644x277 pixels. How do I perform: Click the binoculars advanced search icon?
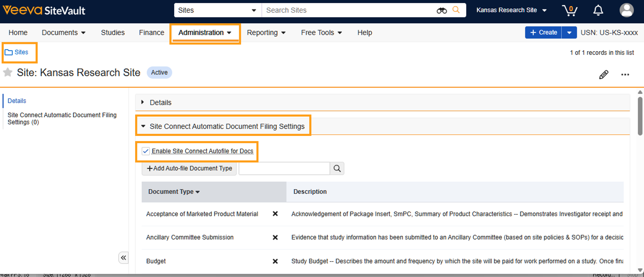coord(441,10)
